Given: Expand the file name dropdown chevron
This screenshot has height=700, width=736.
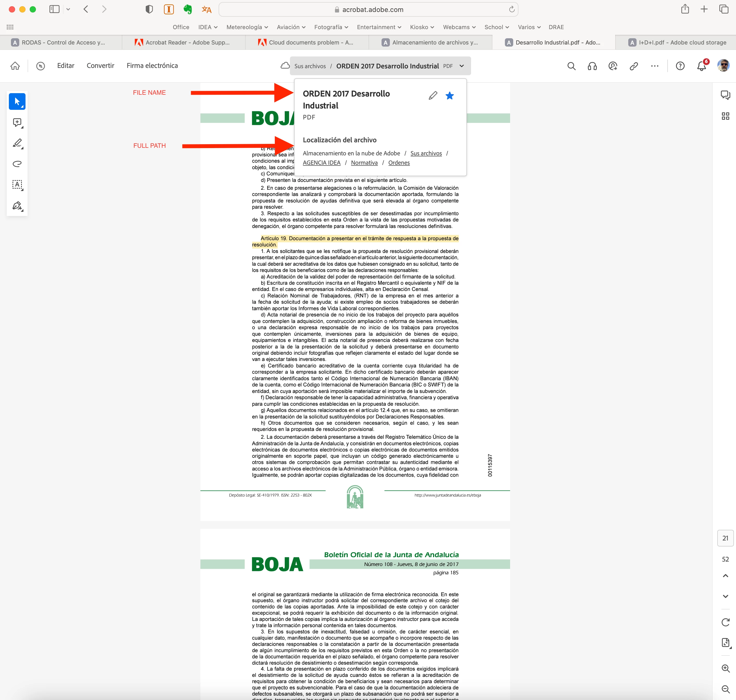Looking at the screenshot, I should [462, 66].
